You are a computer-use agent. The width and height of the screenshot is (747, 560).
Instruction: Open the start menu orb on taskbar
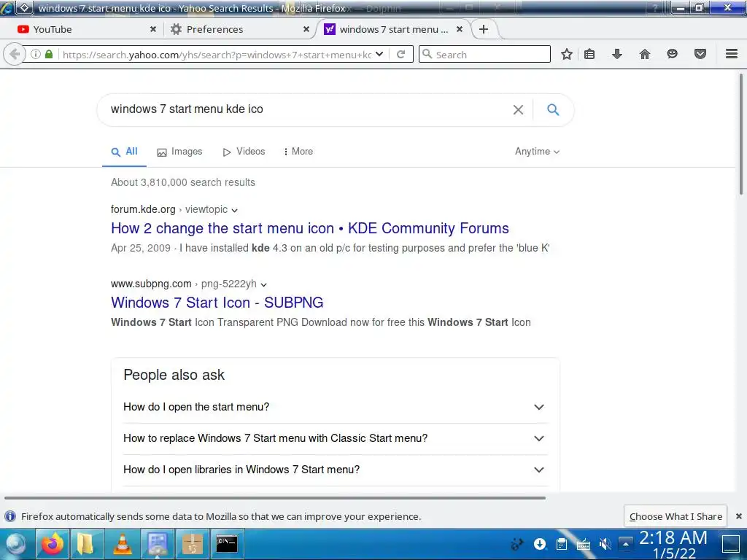tap(15, 544)
